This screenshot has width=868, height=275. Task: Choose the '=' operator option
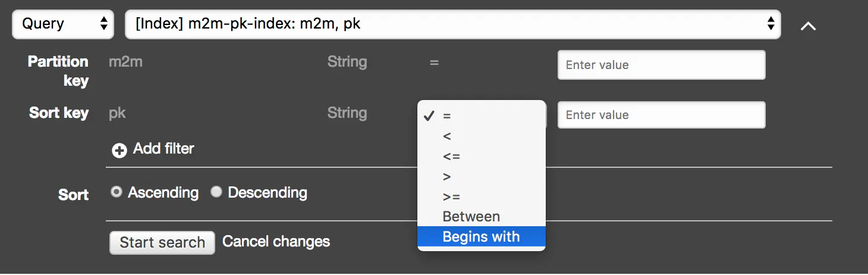[x=447, y=117]
